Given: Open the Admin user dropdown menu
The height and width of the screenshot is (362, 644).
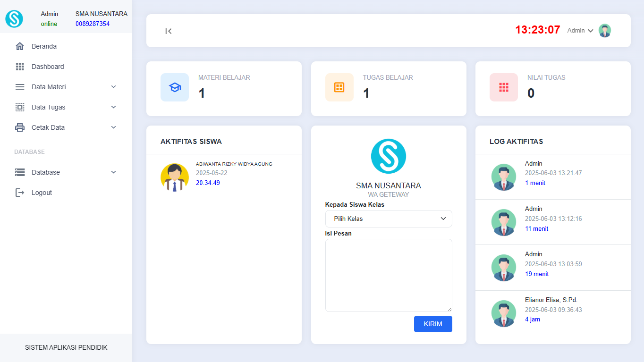Looking at the screenshot, I should 580,31.
